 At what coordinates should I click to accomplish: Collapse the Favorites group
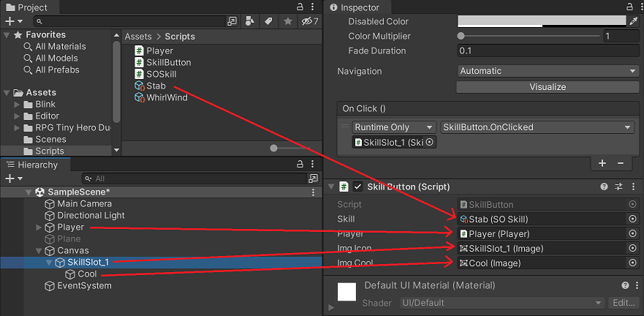pos(7,35)
